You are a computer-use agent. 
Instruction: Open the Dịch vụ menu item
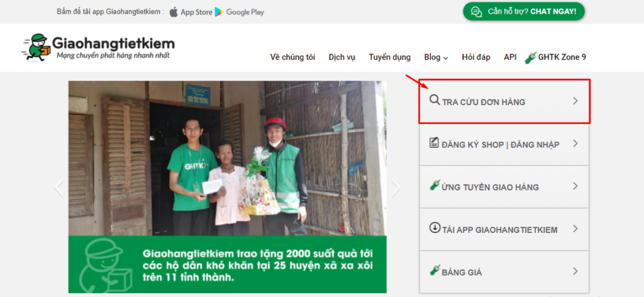point(341,57)
